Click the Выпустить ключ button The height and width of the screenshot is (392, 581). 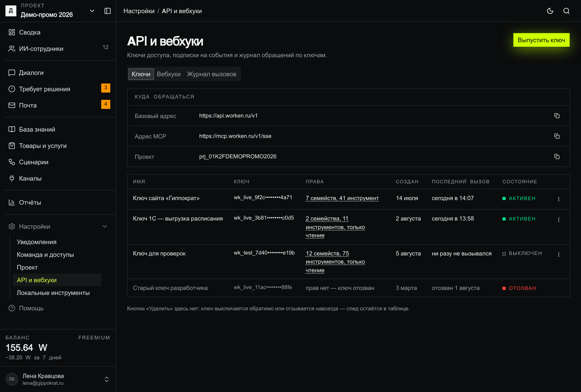tap(541, 40)
